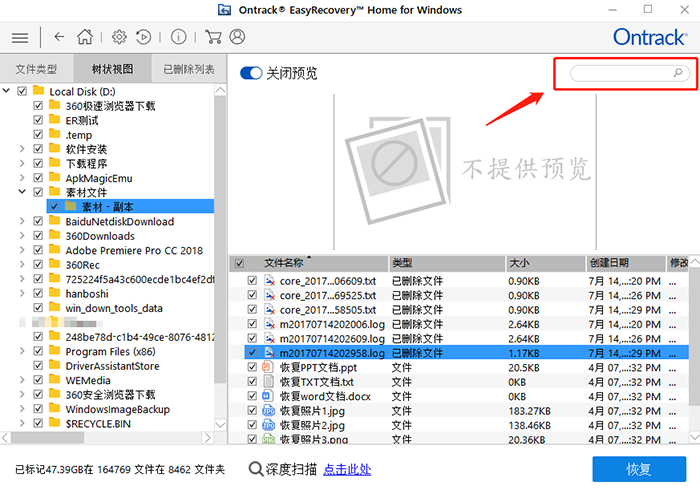Click the tree panel horizontal scrollbar thumb

(47, 438)
